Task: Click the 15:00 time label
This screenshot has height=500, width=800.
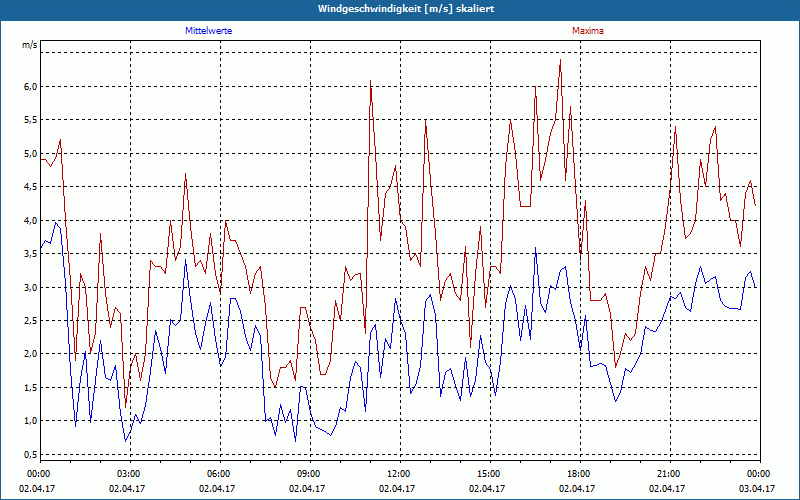Action: coord(487,474)
